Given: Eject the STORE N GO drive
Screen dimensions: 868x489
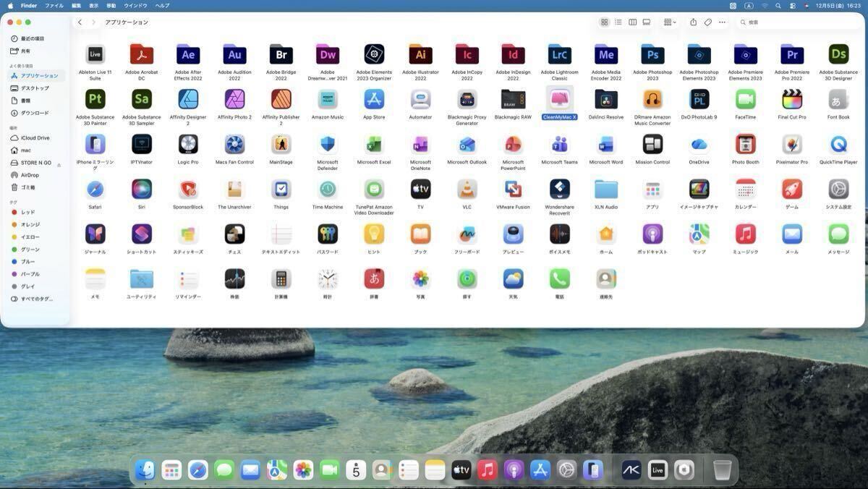Looking at the screenshot, I should (59, 163).
